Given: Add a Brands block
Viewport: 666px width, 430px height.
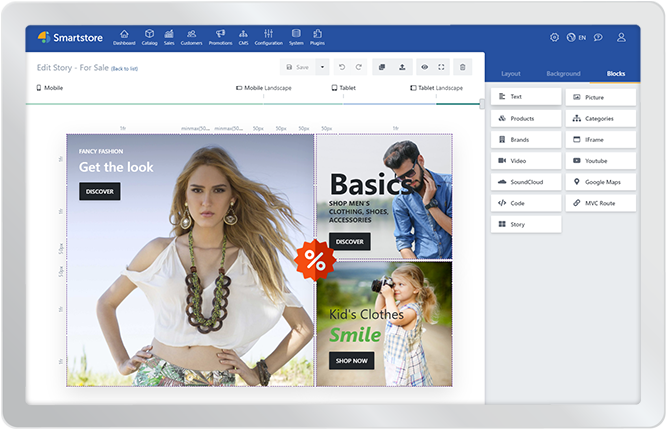Looking at the screenshot, I should pyautogui.click(x=526, y=139).
